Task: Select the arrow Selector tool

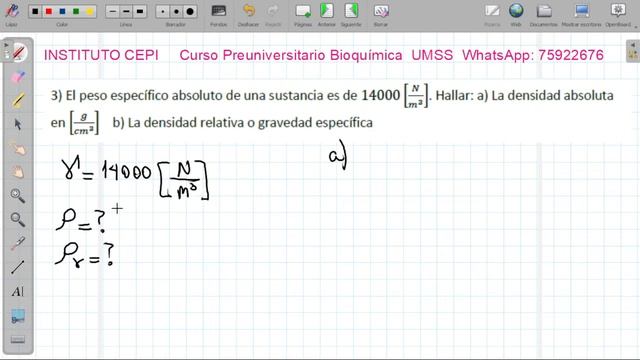Action: coord(18,124)
